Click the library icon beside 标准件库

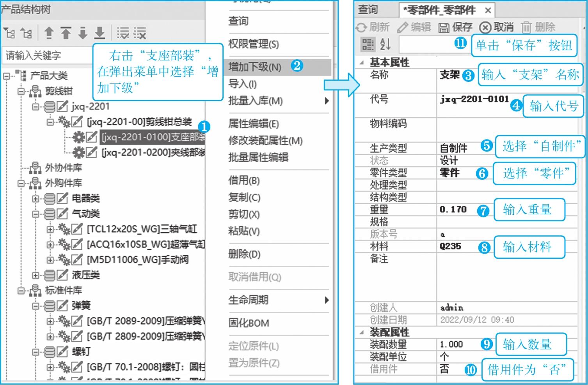35,290
